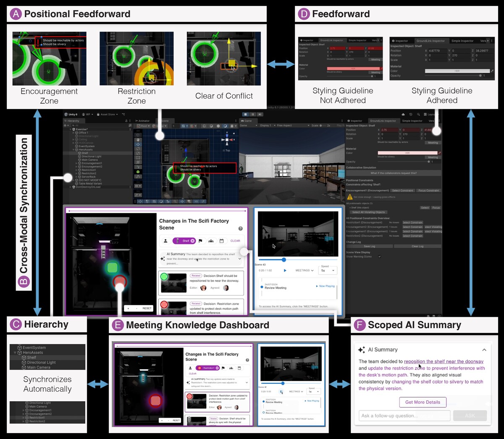Click the help question mark in main-window dashboard
This screenshot has width=504, height=439.
240,229
